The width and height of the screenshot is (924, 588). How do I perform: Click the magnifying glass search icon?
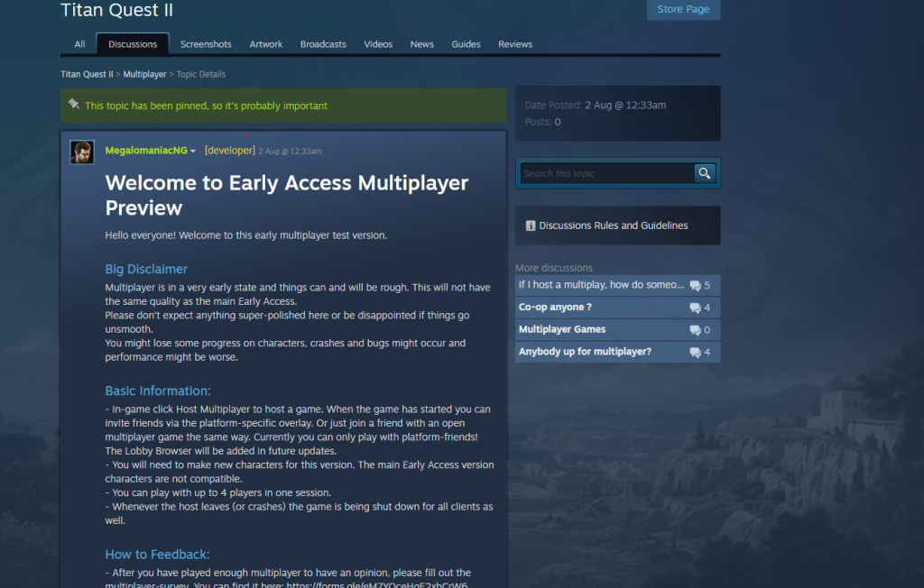point(704,173)
